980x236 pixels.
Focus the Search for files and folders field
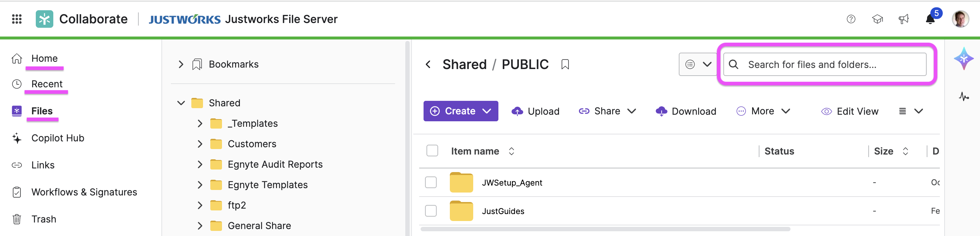pyautogui.click(x=824, y=64)
